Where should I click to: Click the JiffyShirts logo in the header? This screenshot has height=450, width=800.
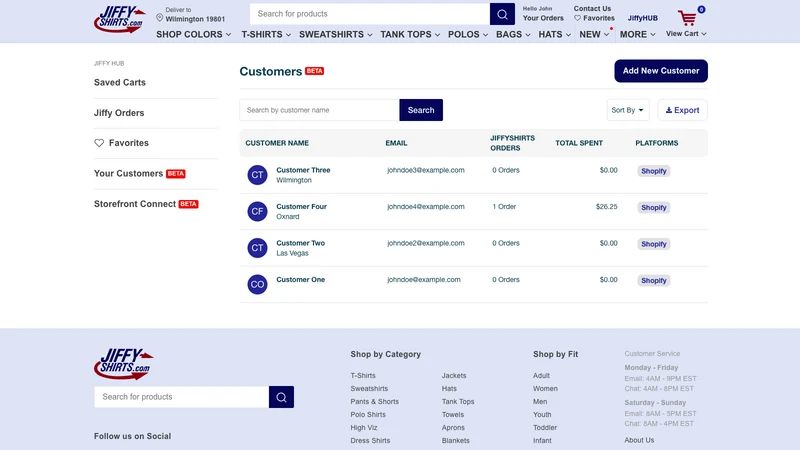coord(120,19)
